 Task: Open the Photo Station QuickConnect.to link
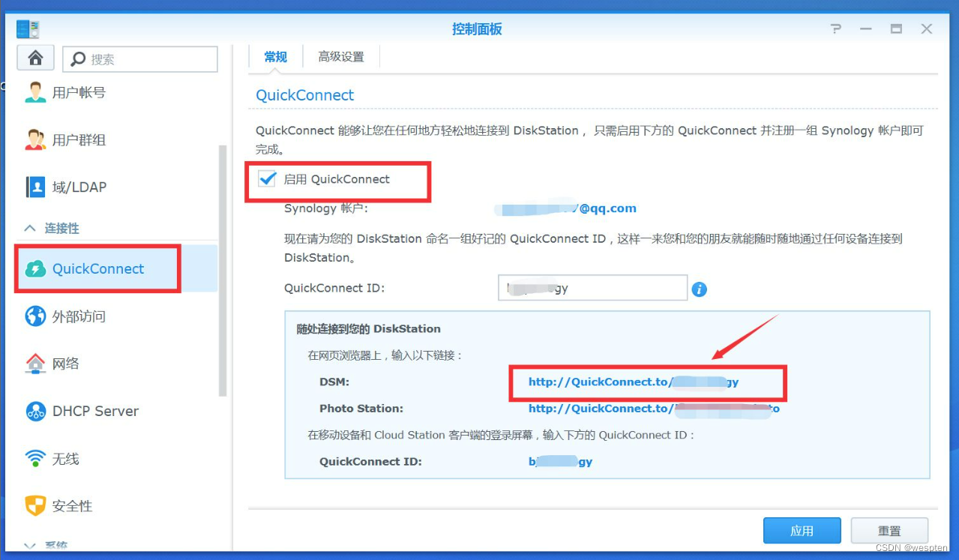[654, 409]
